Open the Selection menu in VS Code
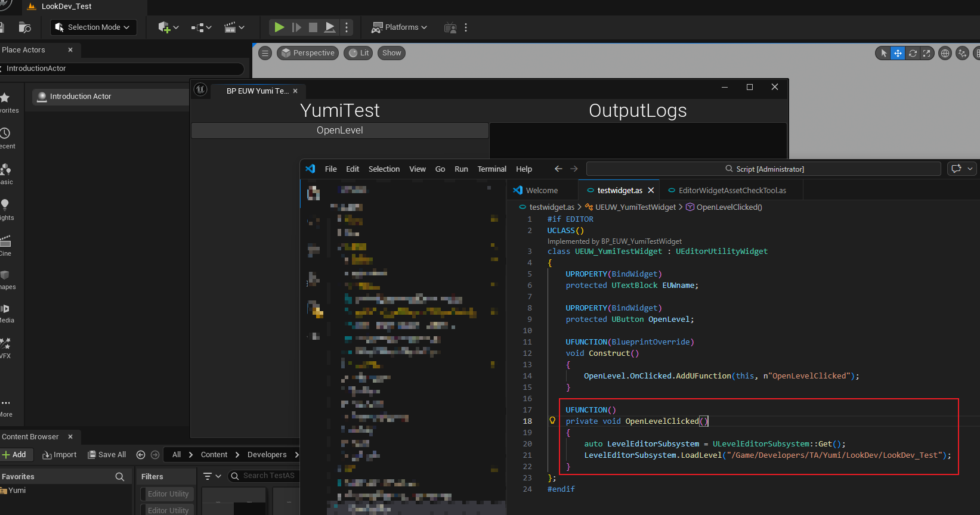Screen dimensions: 980x515 pos(384,169)
